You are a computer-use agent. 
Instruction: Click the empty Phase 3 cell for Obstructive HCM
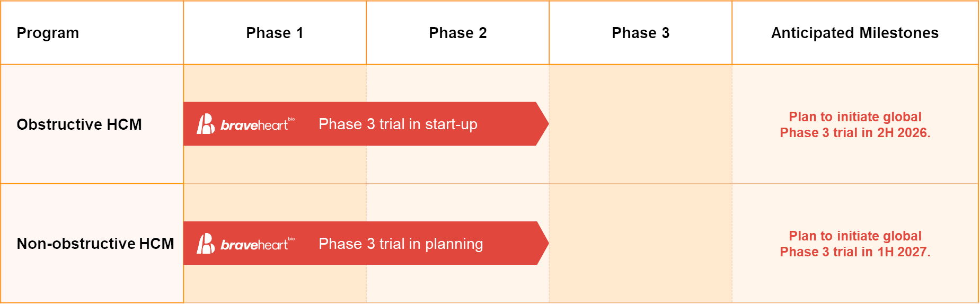[640, 124]
